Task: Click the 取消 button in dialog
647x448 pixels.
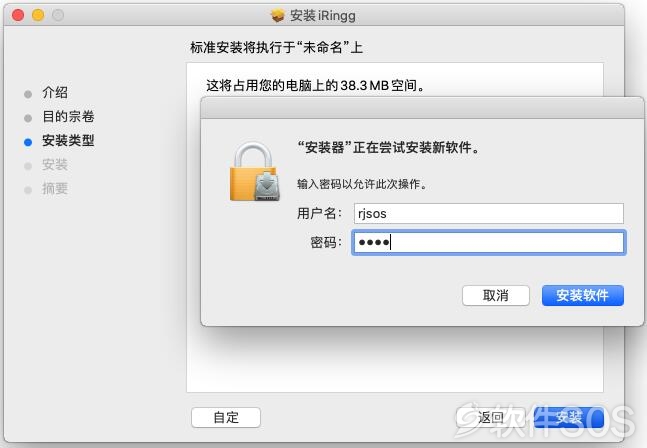Action: coord(496,295)
